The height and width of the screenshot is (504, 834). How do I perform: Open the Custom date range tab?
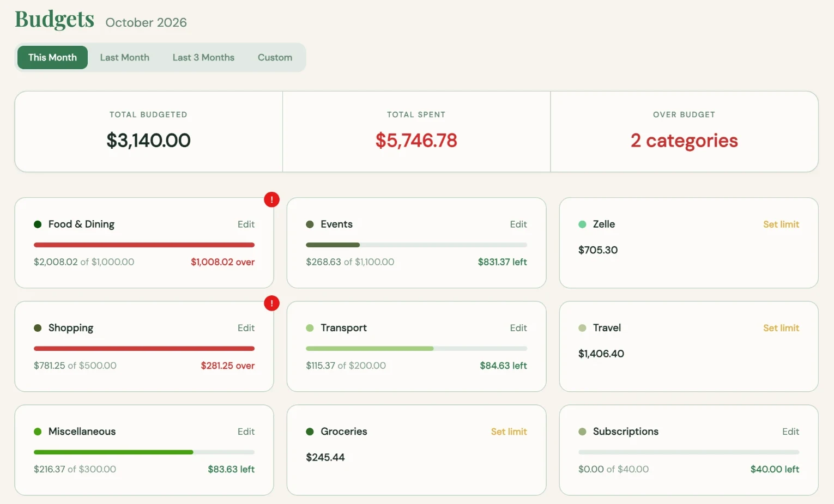[x=275, y=57]
